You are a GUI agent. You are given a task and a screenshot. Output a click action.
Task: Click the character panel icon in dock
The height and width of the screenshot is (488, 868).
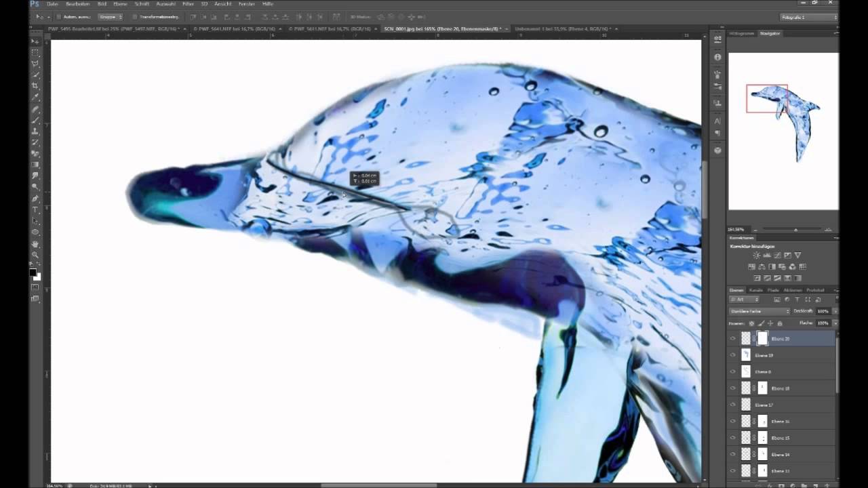(x=717, y=121)
